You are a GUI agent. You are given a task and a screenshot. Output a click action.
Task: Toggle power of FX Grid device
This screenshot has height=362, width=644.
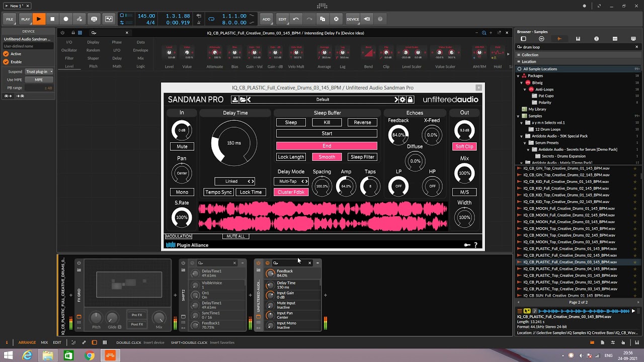(79, 263)
